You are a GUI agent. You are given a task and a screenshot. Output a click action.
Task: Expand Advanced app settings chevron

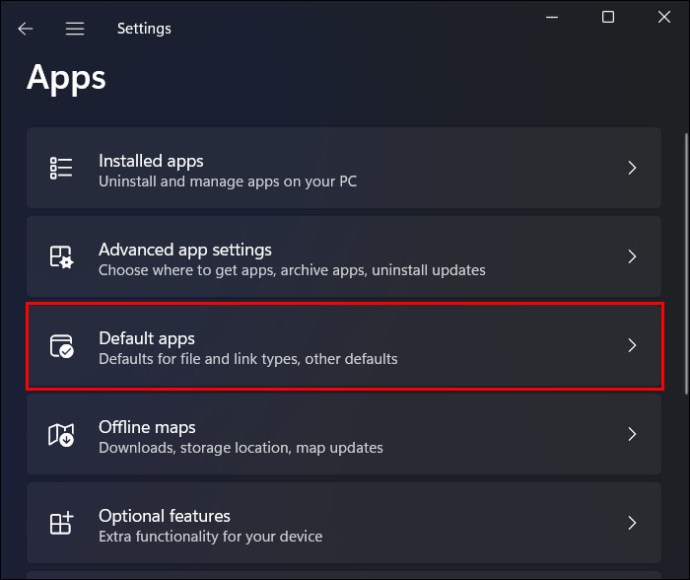coord(632,257)
